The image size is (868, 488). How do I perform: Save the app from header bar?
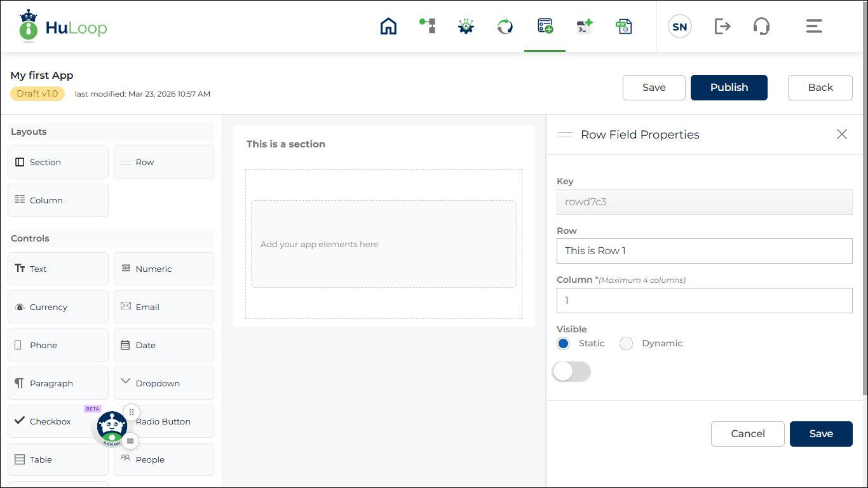point(654,88)
